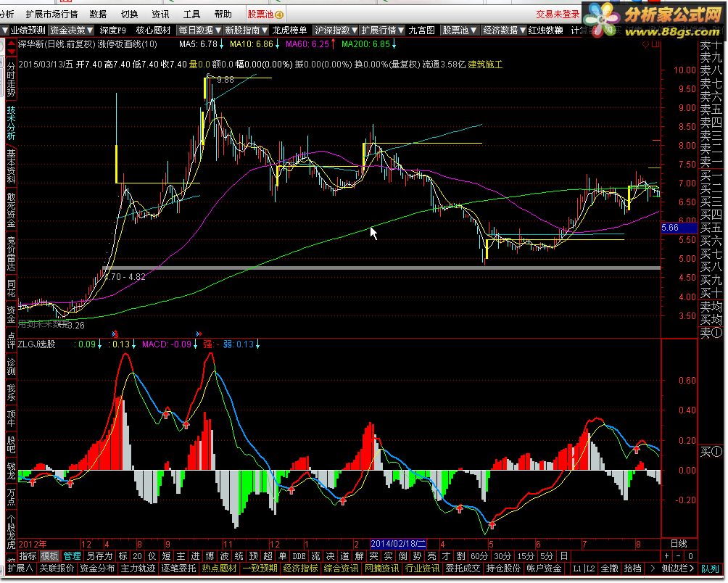Expand the 经济数据 dropdown

(x=504, y=30)
